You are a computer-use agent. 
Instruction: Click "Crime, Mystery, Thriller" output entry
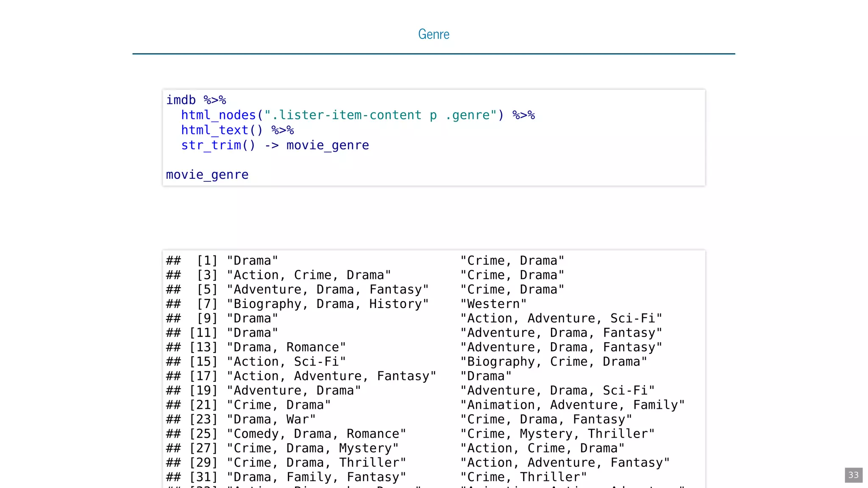(x=557, y=433)
